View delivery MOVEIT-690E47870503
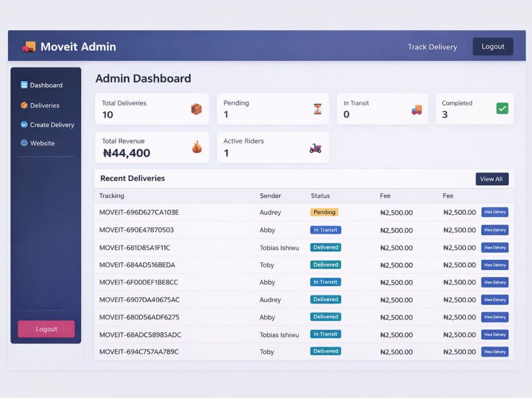 [x=495, y=230]
